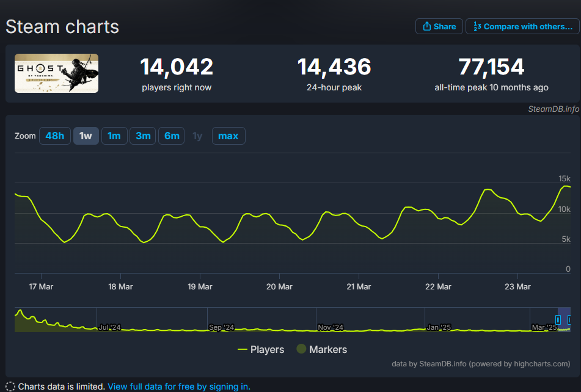This screenshot has height=392, width=581.
Task: Click the 14,436 24-hour peak value
Action: tap(334, 67)
